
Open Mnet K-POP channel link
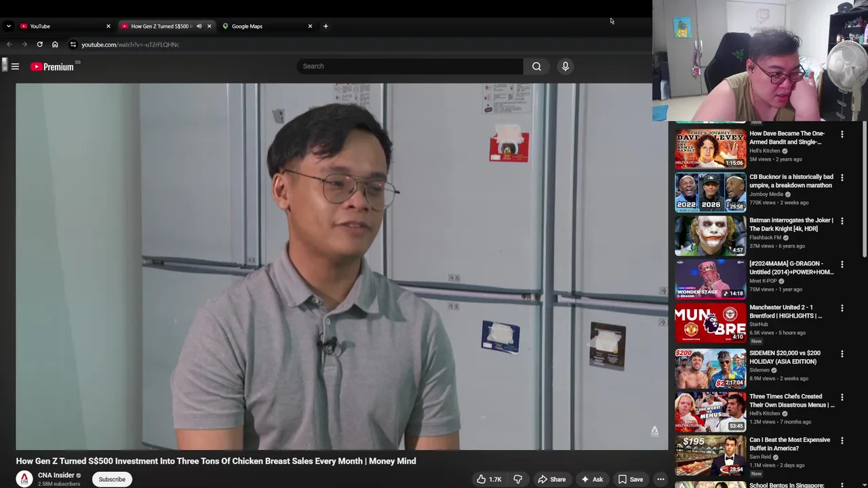(763, 281)
